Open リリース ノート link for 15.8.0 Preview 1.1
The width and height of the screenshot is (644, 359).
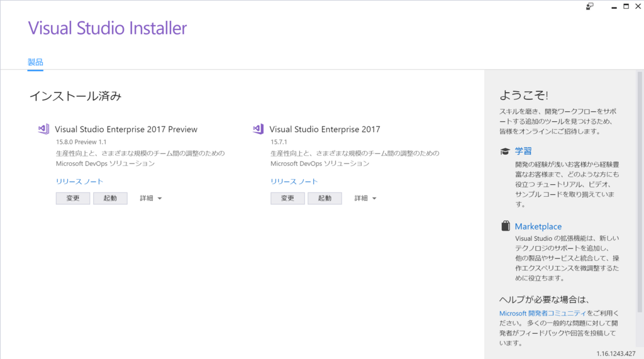(80, 181)
